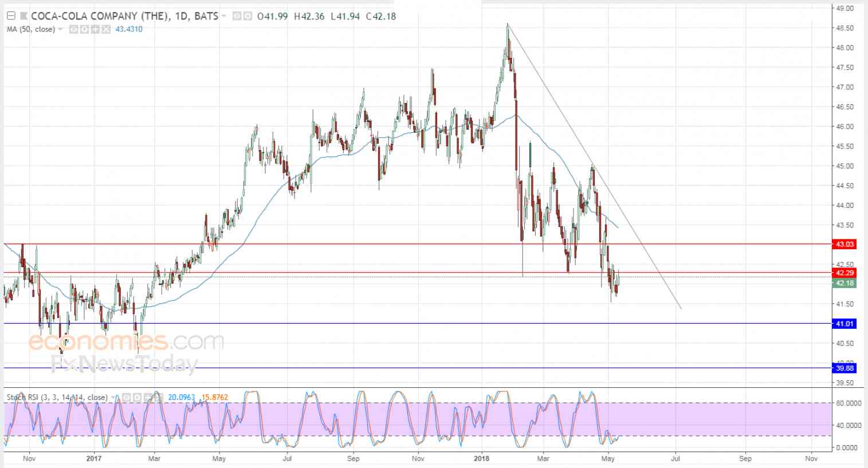The height and width of the screenshot is (468, 868).
Task: Open the Stoch RSI format settings icon
Action: pos(136,397)
